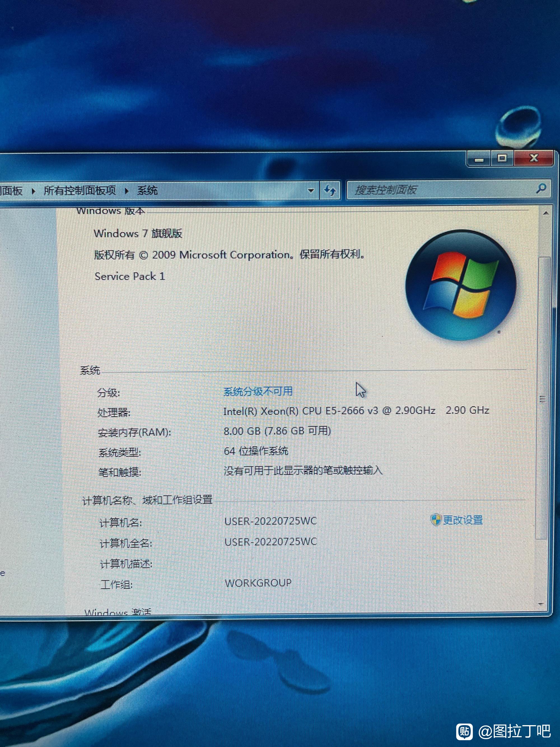This screenshot has height=747, width=560.
Task: Click Windows 7 旗舰版 text
Action: 138,233
